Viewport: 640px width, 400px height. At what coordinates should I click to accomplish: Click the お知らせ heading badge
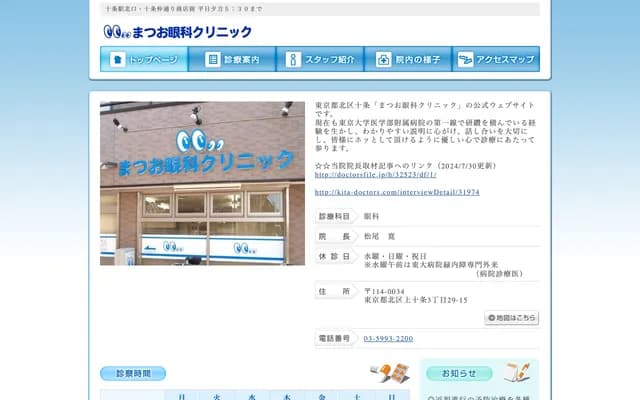coord(459,373)
